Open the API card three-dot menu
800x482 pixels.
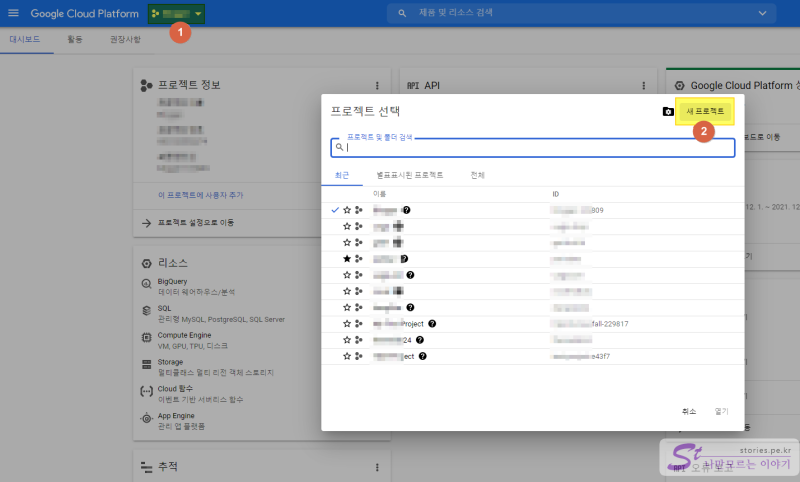tap(643, 86)
